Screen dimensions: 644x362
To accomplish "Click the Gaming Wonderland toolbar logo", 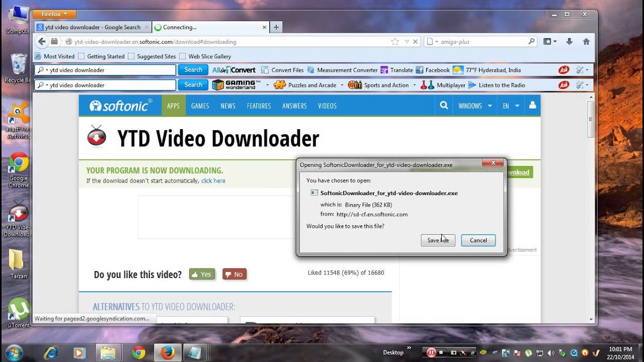I will (x=236, y=85).
